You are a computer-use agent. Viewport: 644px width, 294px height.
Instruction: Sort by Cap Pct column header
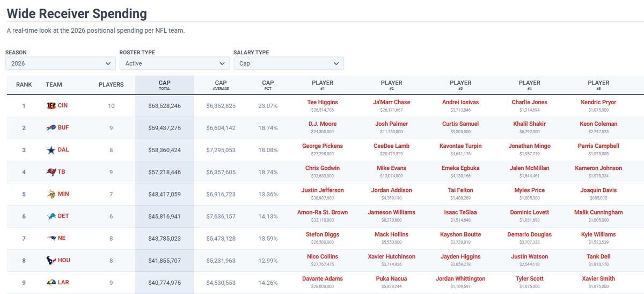[x=268, y=85]
